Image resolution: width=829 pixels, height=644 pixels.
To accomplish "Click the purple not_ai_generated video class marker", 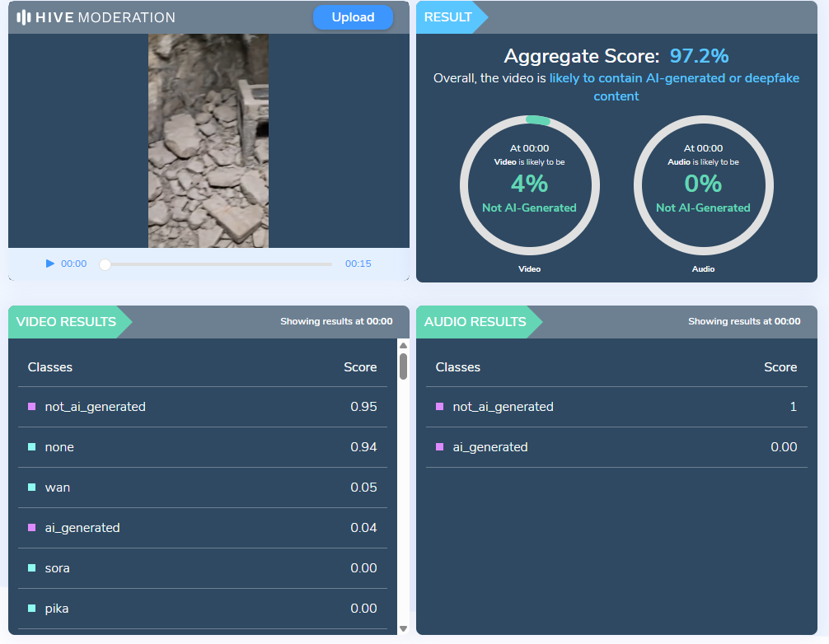I will point(32,407).
